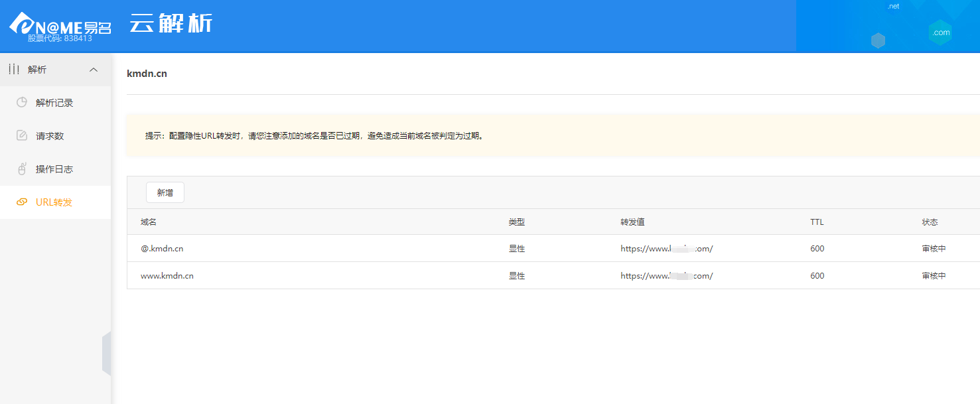This screenshot has width=980, height=404.
Task: Collapse the 解析 menu chevron
Action: pos(94,70)
